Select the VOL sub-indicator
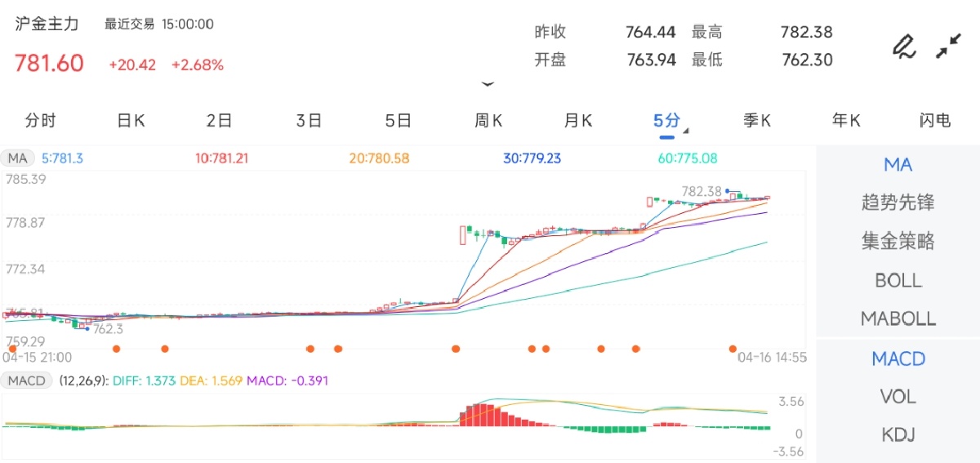 click(x=898, y=397)
